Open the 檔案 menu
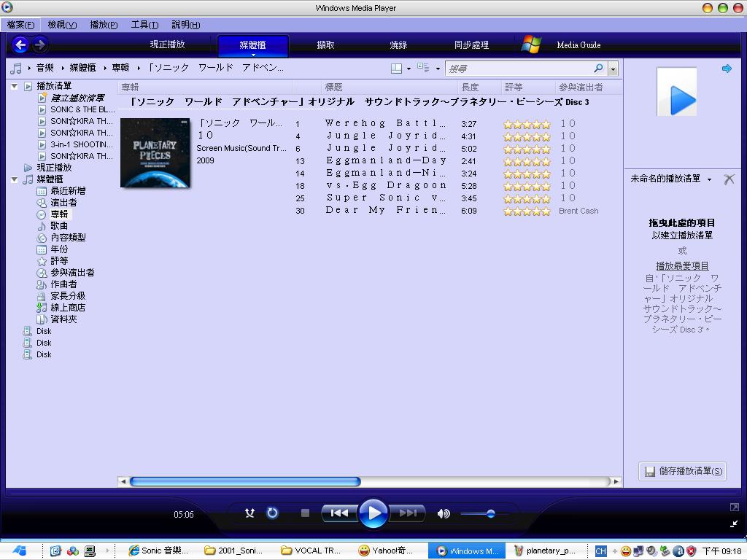The image size is (747, 560). coord(20,25)
